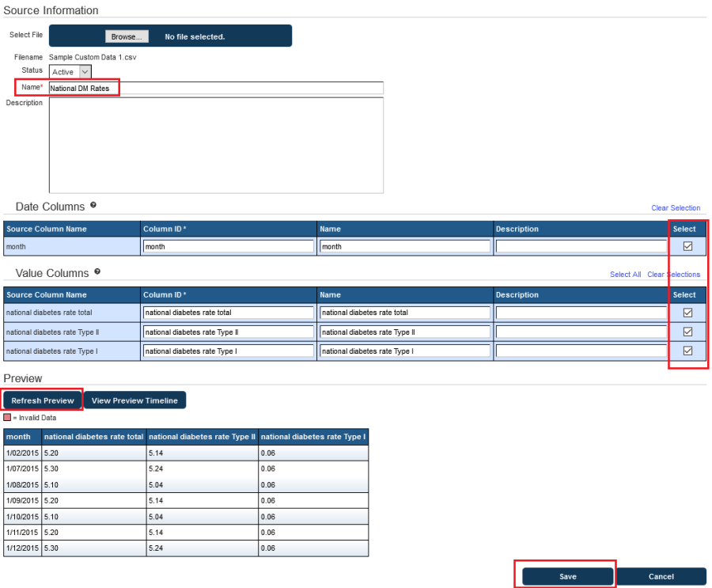
Task: Edit Column ID for national diabetes rate total
Action: (229, 313)
